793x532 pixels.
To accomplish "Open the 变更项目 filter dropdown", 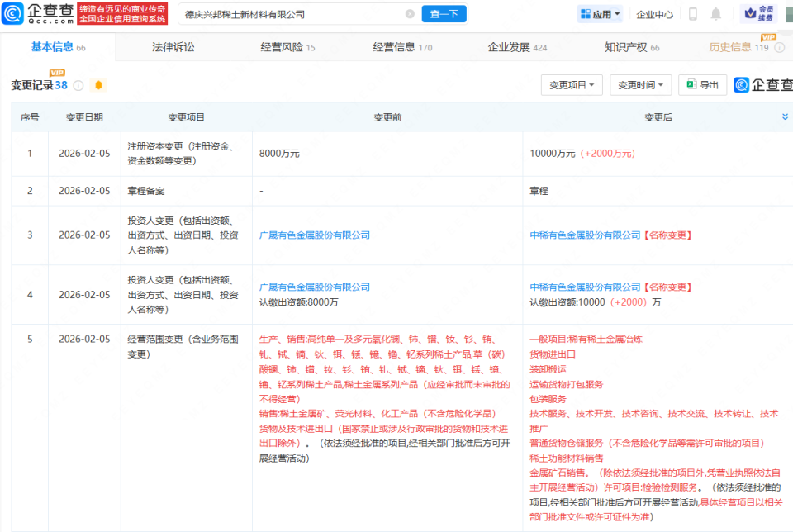I will click(572, 85).
